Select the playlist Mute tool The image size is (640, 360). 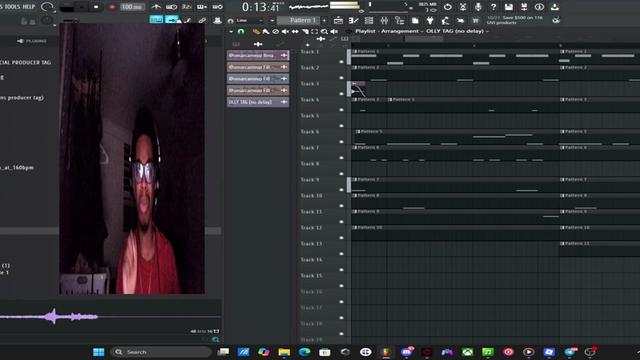[x=285, y=31]
